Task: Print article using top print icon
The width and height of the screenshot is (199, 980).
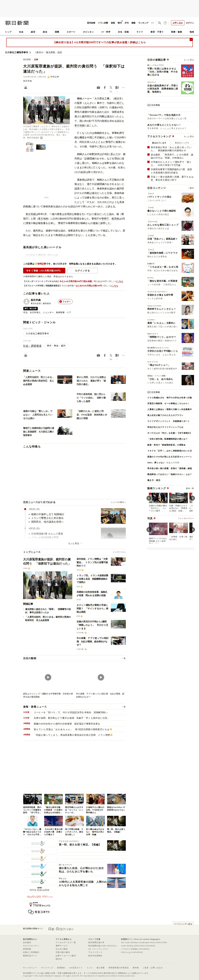Action: [26, 88]
